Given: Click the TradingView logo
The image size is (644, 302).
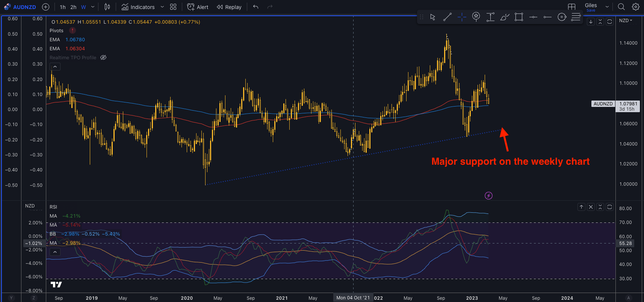Looking at the screenshot, I should tap(56, 284).
